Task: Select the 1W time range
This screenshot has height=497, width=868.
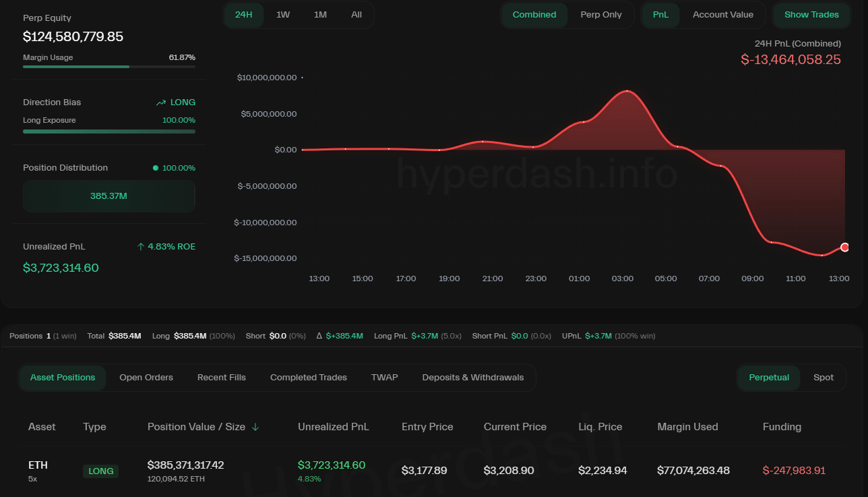Action: (x=282, y=14)
